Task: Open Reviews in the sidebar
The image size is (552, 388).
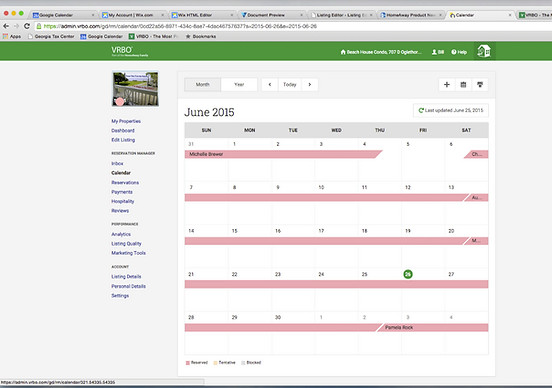Action: point(120,211)
